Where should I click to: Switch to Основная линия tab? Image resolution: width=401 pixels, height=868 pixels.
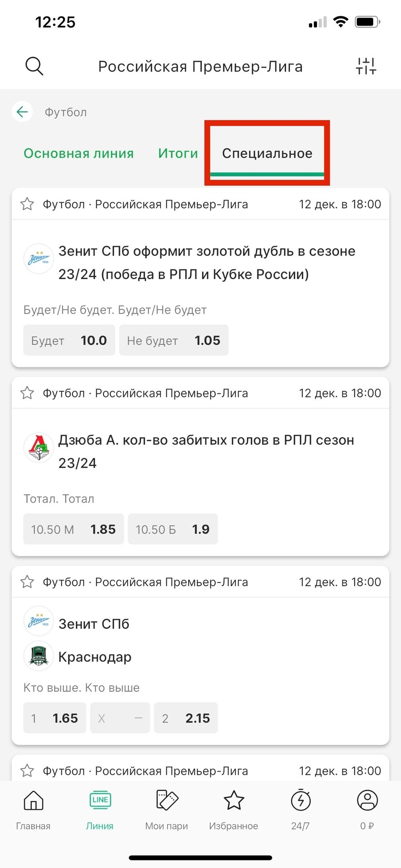(79, 154)
